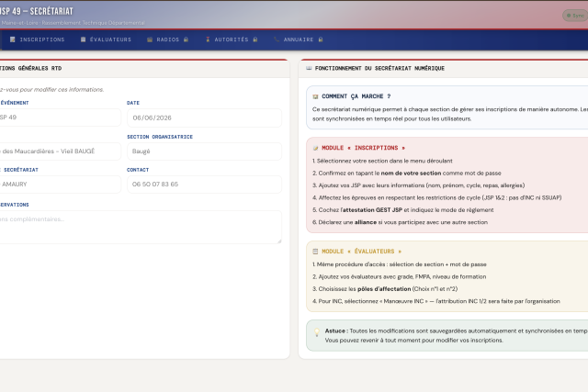Click the Astuce tip text
This screenshot has height=392, width=588.
coord(457,335)
